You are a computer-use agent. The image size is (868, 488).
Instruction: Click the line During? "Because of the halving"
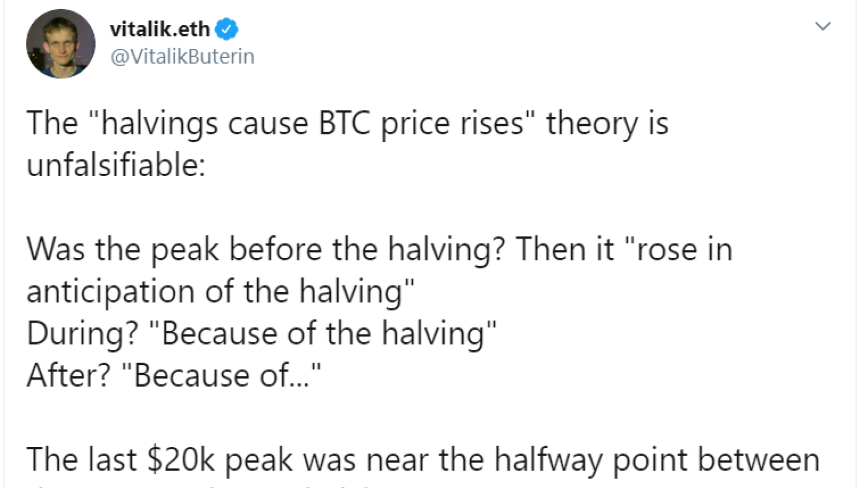click(261, 333)
